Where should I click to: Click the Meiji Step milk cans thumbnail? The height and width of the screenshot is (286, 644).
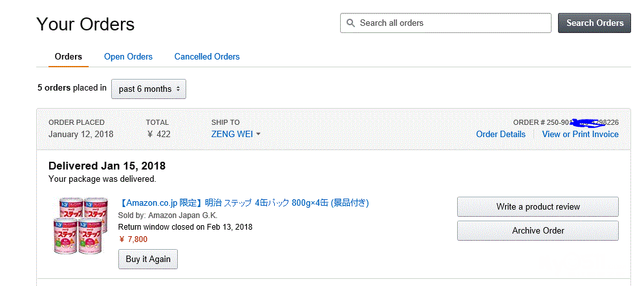coord(81,225)
